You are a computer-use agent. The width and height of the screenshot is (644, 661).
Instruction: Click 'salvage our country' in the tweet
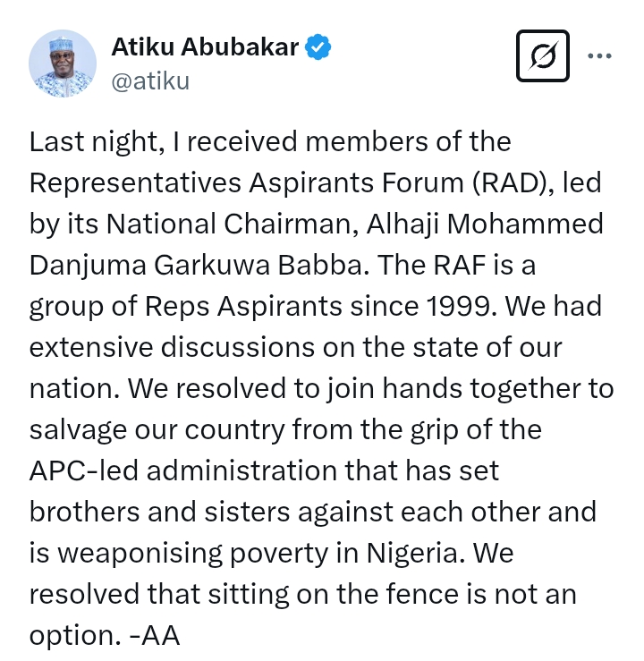pyautogui.click(x=157, y=430)
